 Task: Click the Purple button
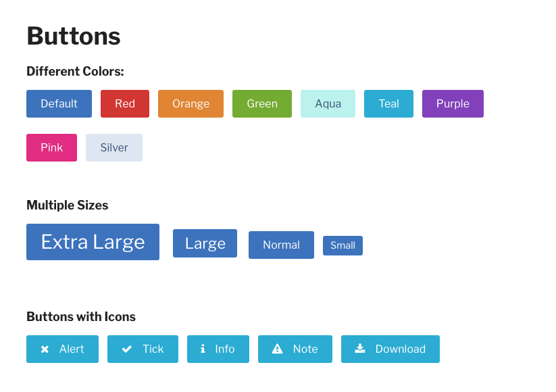(x=453, y=103)
